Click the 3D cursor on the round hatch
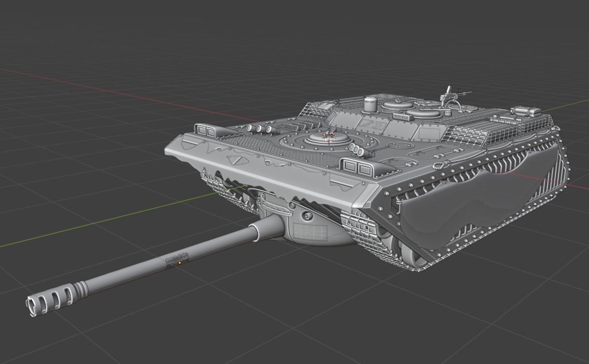589x364 pixels. pyautogui.click(x=329, y=137)
